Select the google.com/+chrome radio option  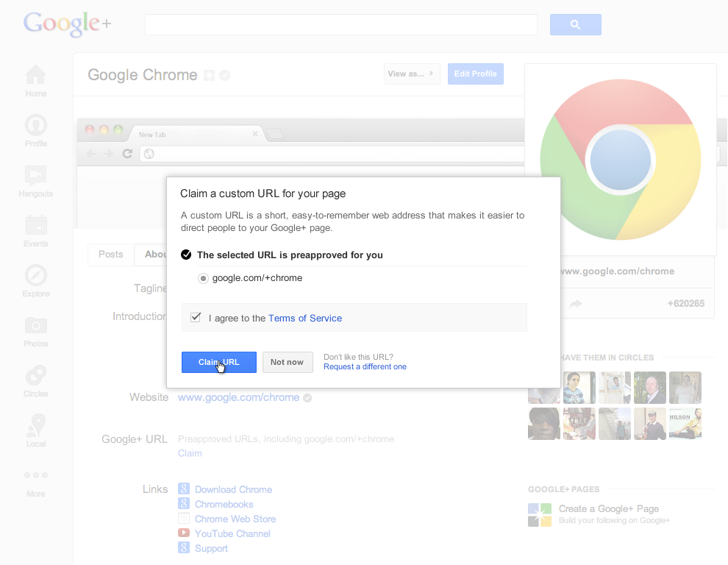(x=203, y=278)
